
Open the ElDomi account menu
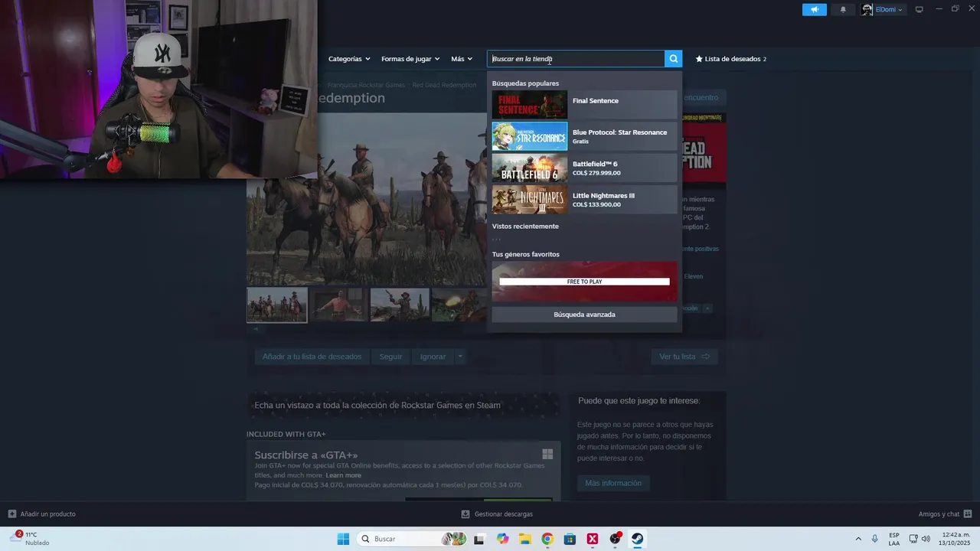coord(889,10)
